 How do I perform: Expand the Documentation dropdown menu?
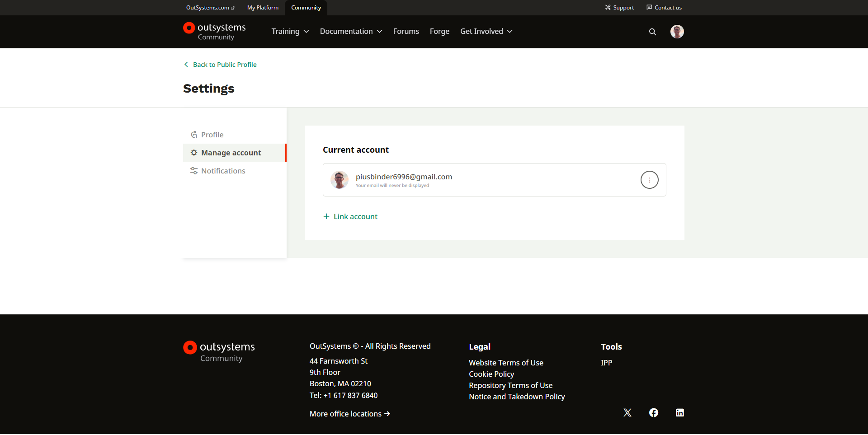351,31
